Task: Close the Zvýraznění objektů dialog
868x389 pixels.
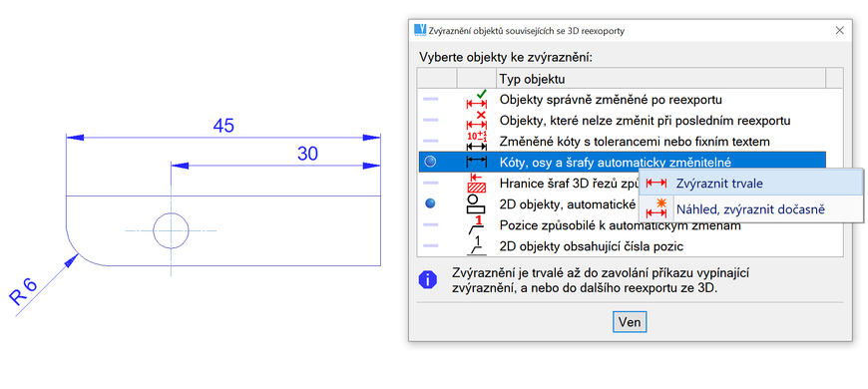Action: [x=840, y=31]
